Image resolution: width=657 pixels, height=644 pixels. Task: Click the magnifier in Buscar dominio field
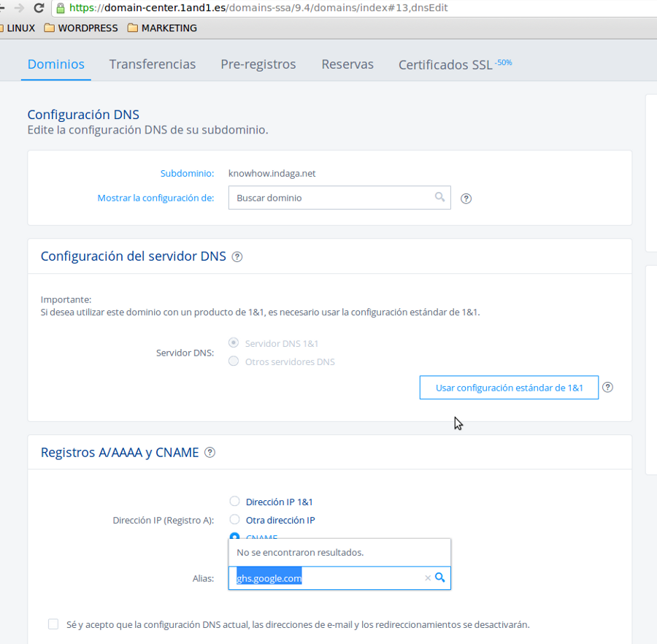pyautogui.click(x=439, y=197)
